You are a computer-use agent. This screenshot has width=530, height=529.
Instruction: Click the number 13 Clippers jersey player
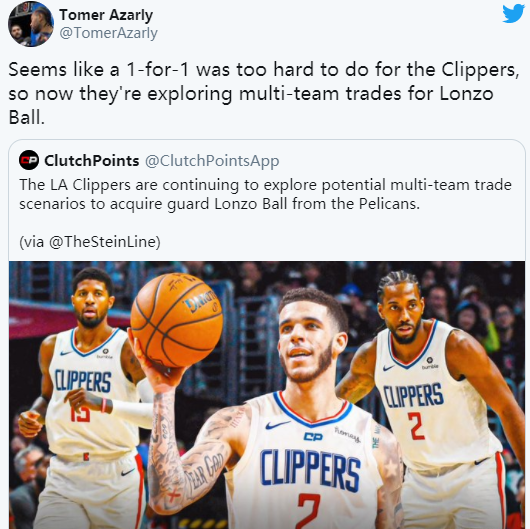88,399
